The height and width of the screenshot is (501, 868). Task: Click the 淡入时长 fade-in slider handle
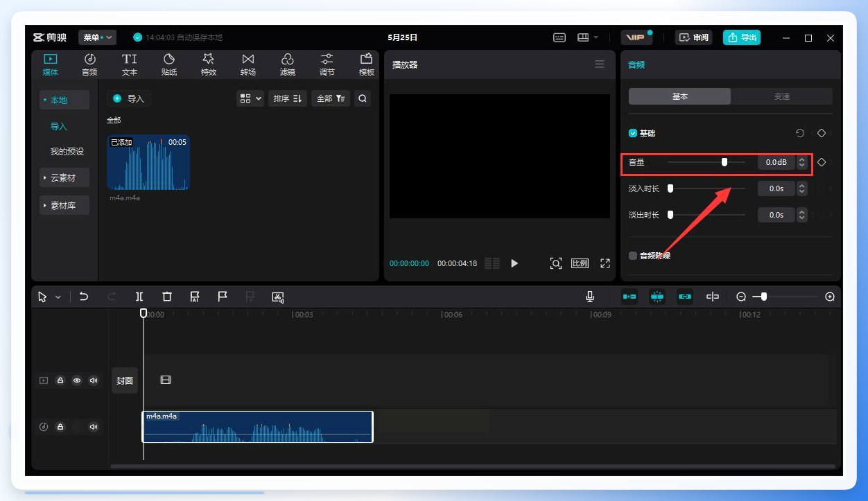point(670,188)
